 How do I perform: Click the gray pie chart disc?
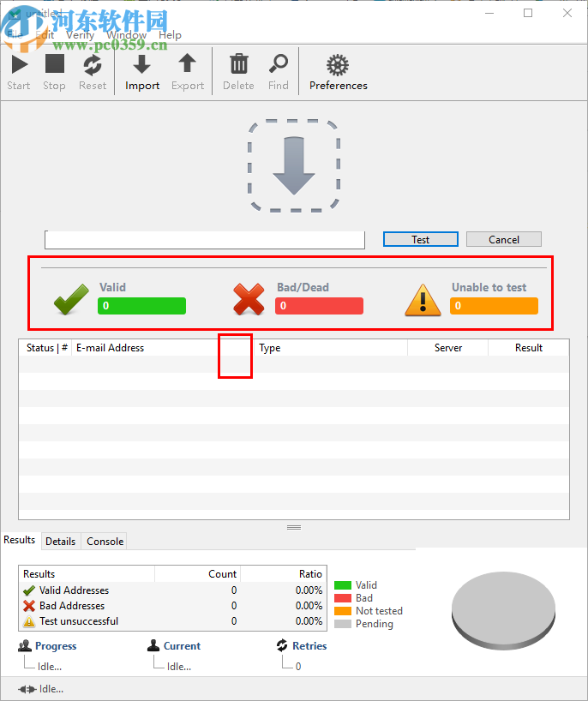click(503, 611)
